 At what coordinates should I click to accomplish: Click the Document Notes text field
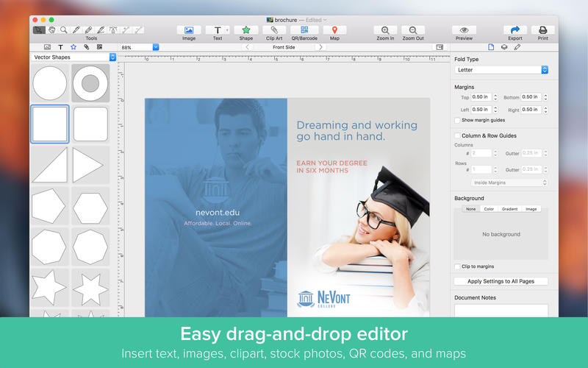(501, 310)
